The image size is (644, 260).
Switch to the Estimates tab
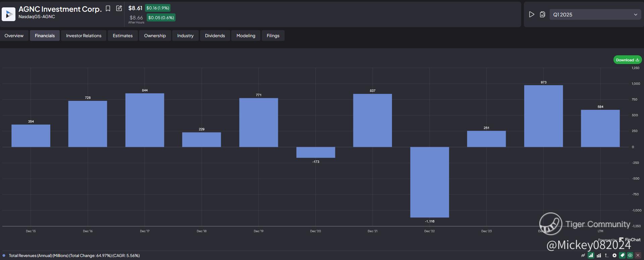pyautogui.click(x=122, y=36)
